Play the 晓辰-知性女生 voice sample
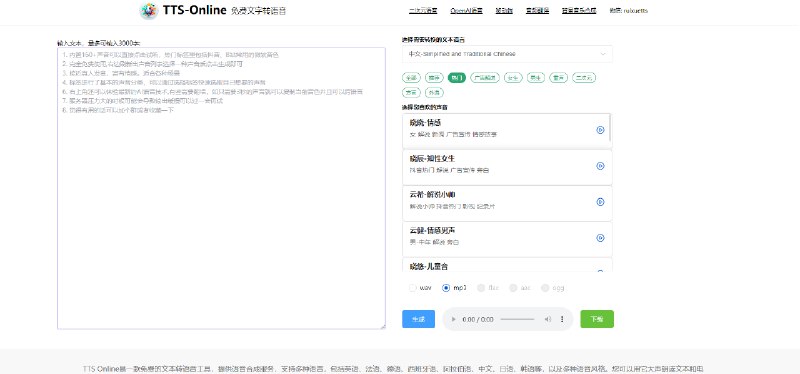This screenshot has height=374, width=800. tap(601, 166)
